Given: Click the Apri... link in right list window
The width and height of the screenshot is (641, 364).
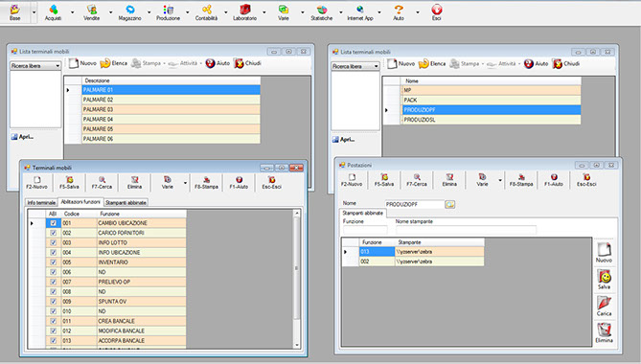Looking at the screenshot, I should pyautogui.click(x=343, y=140).
